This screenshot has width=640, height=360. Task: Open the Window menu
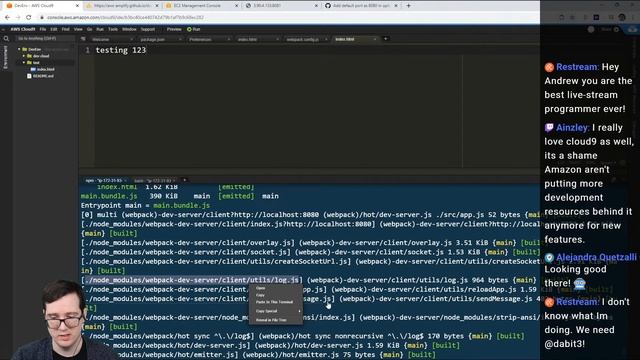[129, 29]
